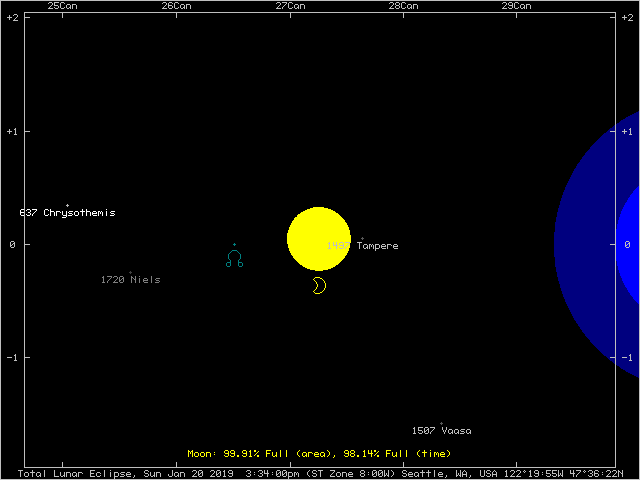Click the Moon percent Full status text
Viewport: 640px width, 480px height.
318,454
